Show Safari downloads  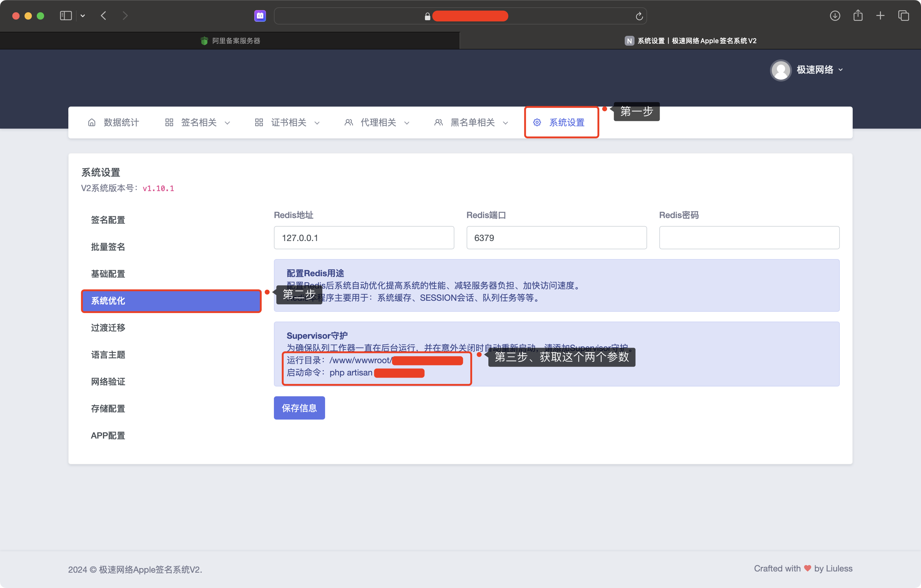pyautogui.click(x=835, y=16)
